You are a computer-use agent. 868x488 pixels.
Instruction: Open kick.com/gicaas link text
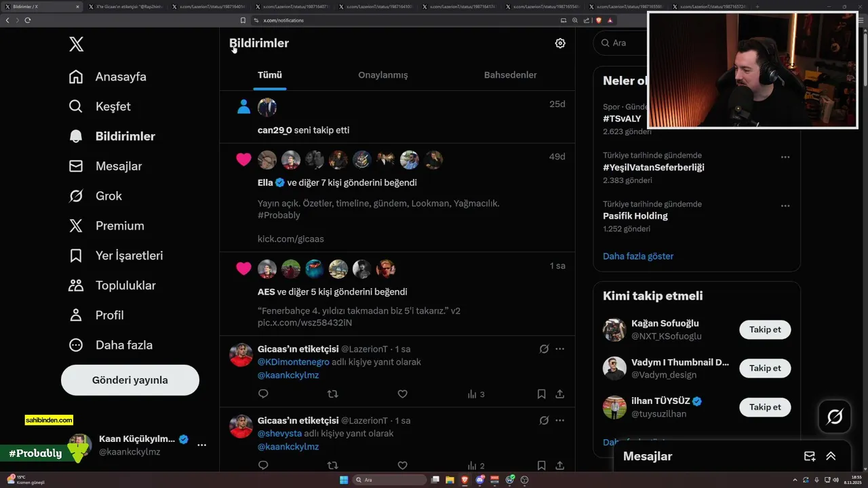tap(291, 239)
